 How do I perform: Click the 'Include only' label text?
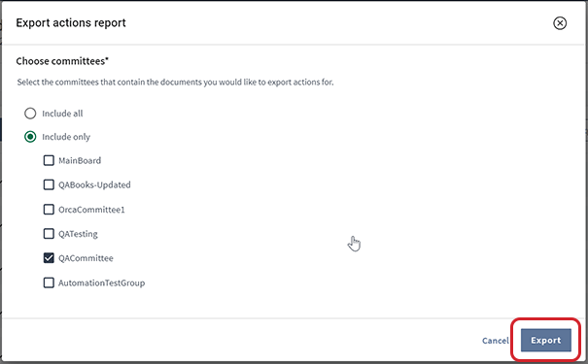[66, 137]
